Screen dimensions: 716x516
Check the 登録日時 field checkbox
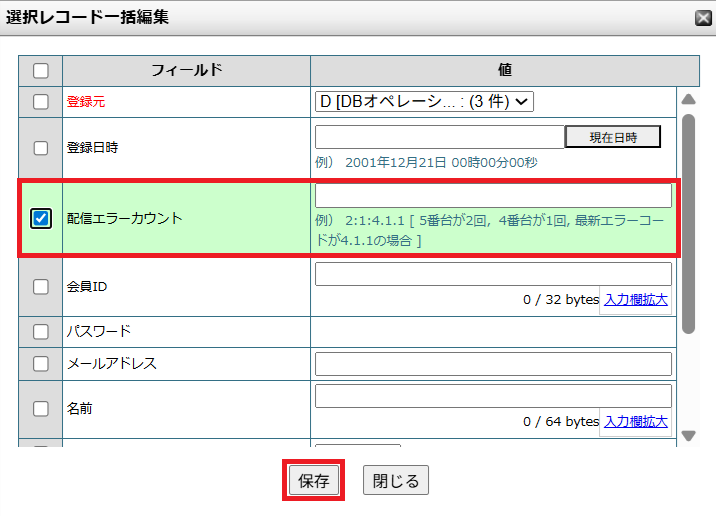[41, 147]
